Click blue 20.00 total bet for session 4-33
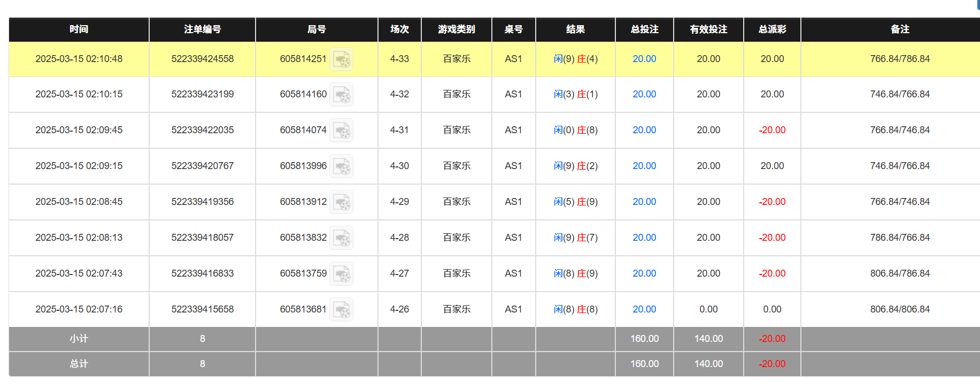Screen dimensions: 980x389 pos(644,59)
